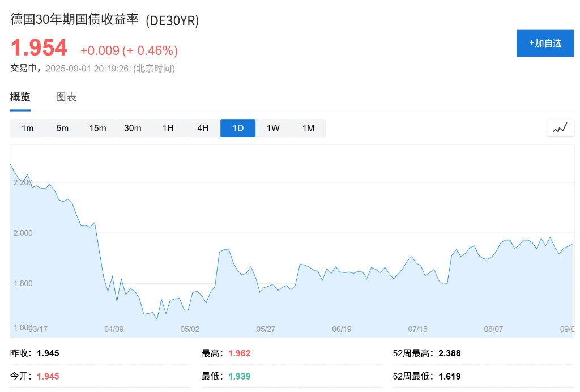Click the 05/27 date label on chart
Screen dimensions: 580x392
[266, 329]
